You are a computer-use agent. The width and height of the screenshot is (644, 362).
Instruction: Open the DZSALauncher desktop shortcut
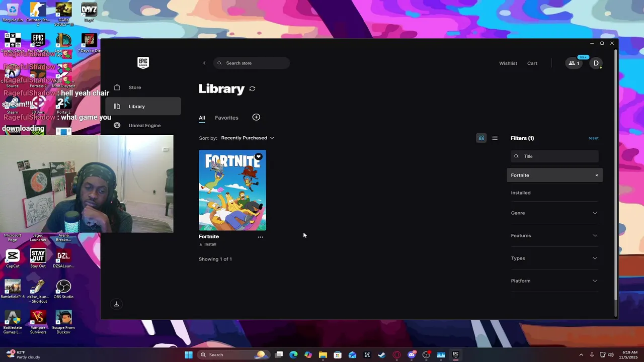pyautogui.click(x=63, y=258)
